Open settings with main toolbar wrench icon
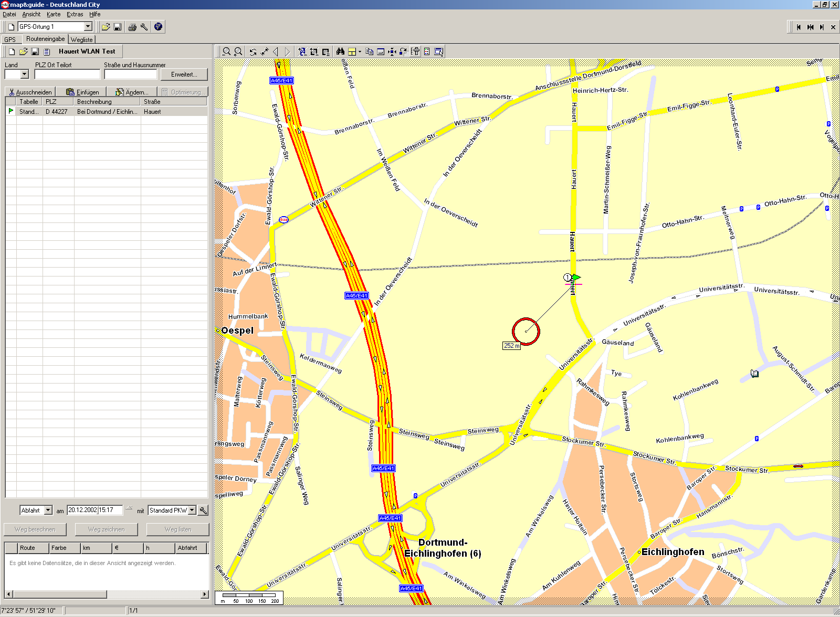Viewport: 840px width, 617px height. (x=144, y=27)
